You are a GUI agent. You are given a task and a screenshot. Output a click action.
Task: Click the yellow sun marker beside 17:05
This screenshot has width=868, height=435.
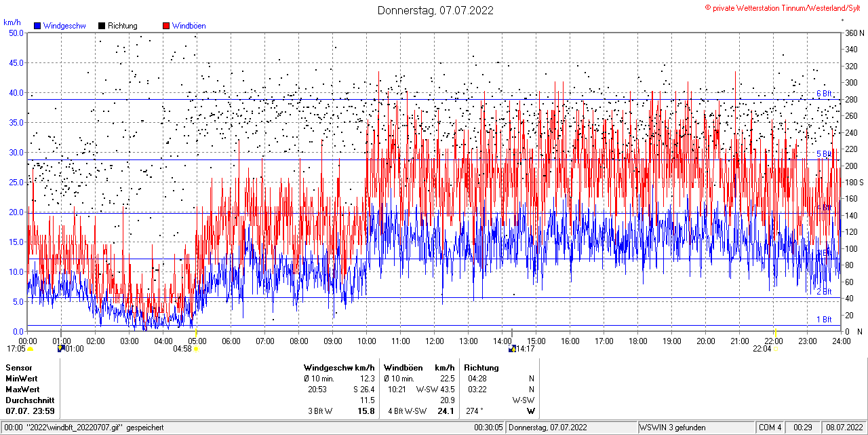pyautogui.click(x=31, y=349)
